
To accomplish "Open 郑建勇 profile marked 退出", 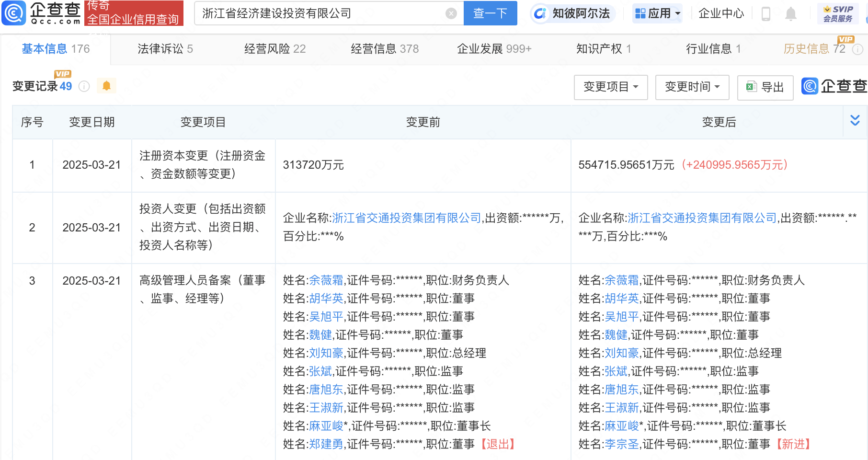I will tap(326, 444).
